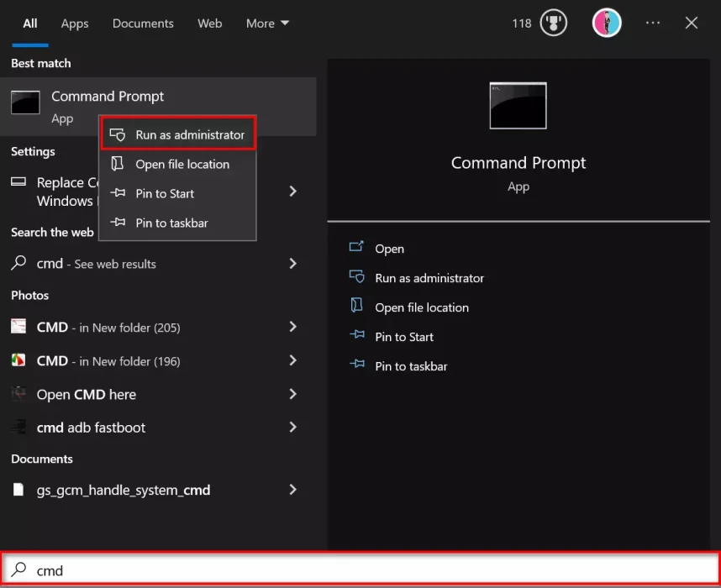Click the CMD New folder (205) photo icon
721x588 pixels.
tap(18, 327)
